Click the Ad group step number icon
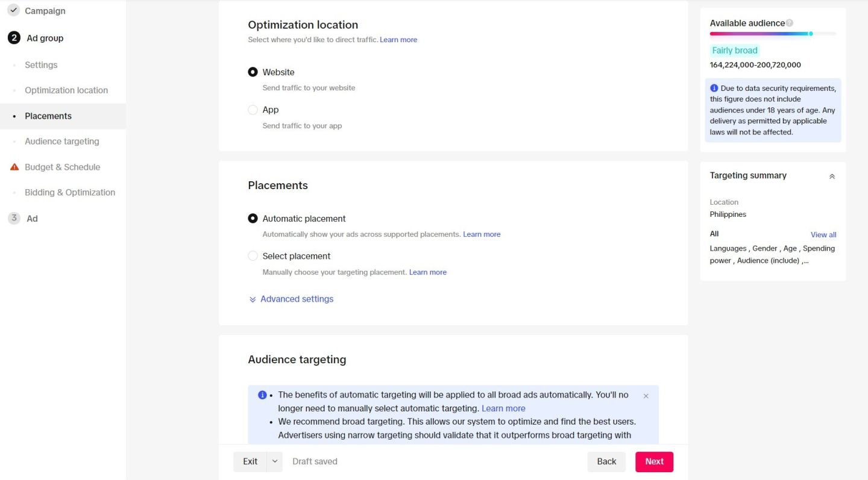Image resolution: width=868 pixels, height=480 pixels. click(x=14, y=38)
